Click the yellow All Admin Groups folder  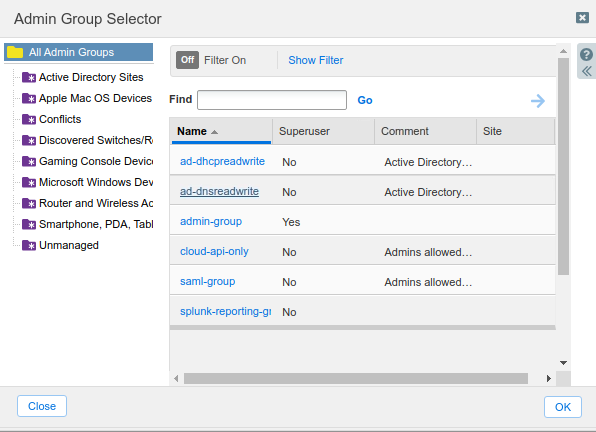pyautogui.click(x=15, y=52)
